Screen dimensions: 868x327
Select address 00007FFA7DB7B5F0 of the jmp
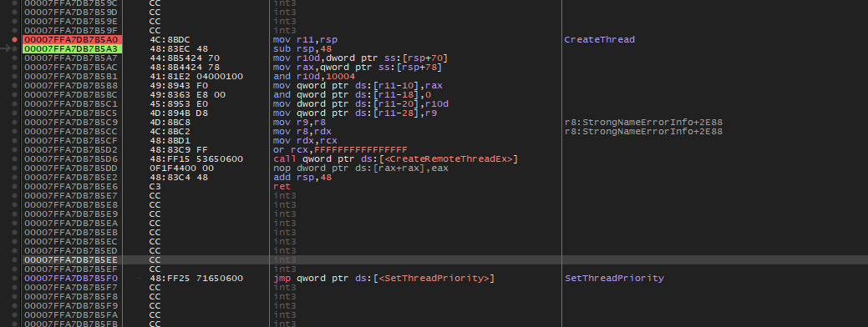click(71, 278)
